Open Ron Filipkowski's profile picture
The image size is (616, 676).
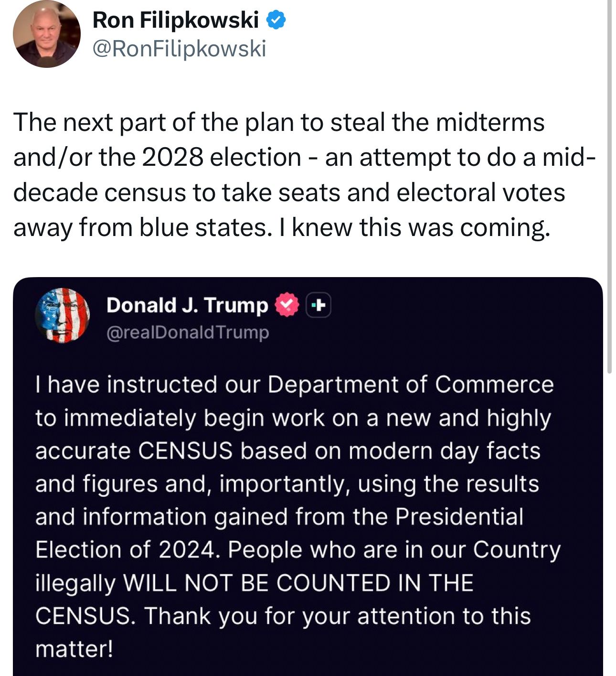tap(47, 34)
